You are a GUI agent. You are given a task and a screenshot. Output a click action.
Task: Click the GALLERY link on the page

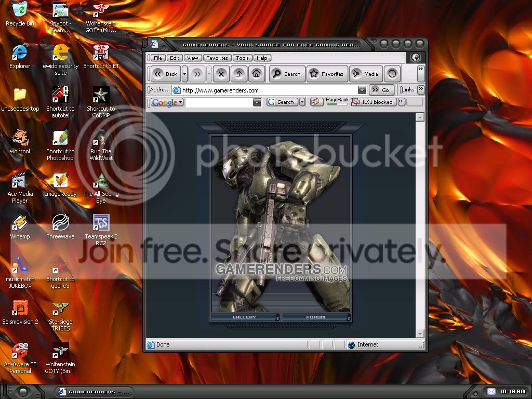tap(244, 317)
